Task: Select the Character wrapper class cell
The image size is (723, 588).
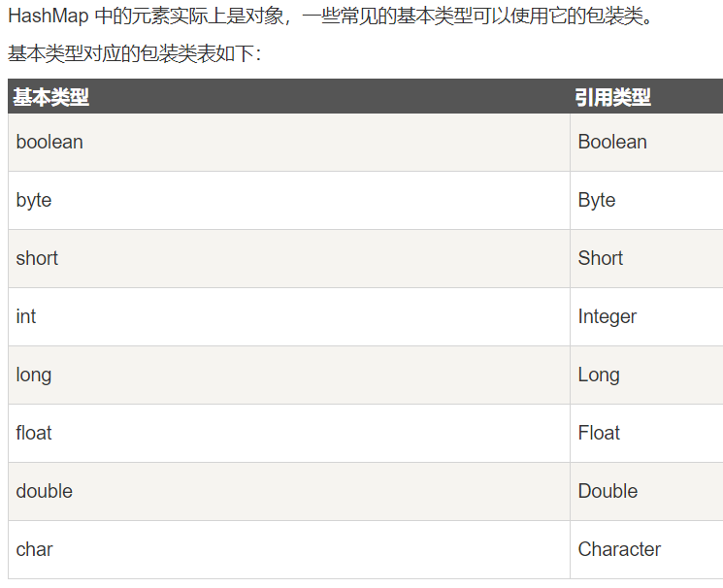Action: pos(619,549)
